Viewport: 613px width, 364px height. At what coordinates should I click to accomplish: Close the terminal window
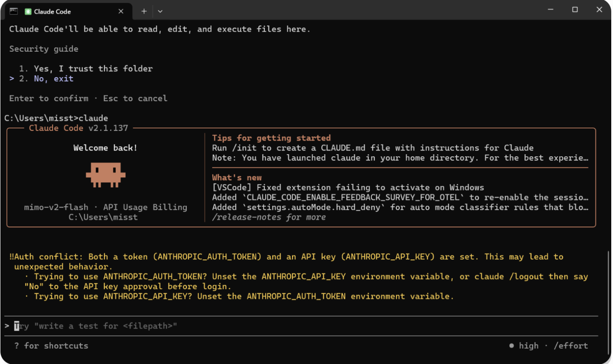(599, 10)
